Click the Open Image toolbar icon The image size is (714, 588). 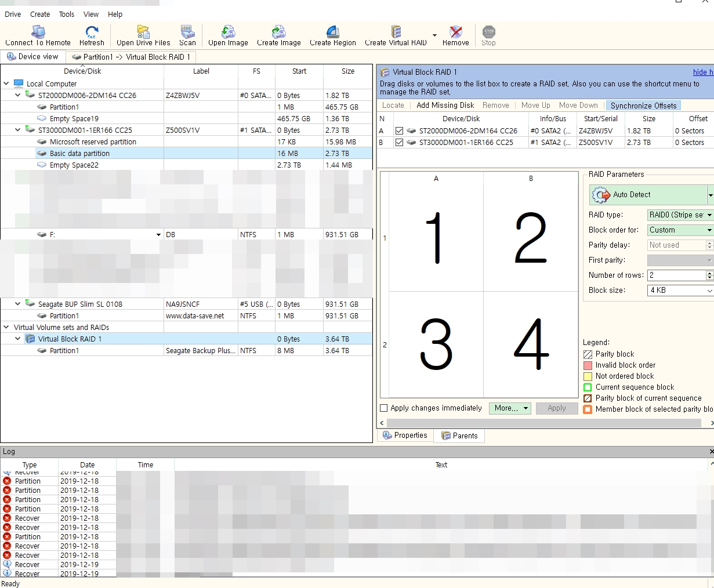[x=228, y=32]
